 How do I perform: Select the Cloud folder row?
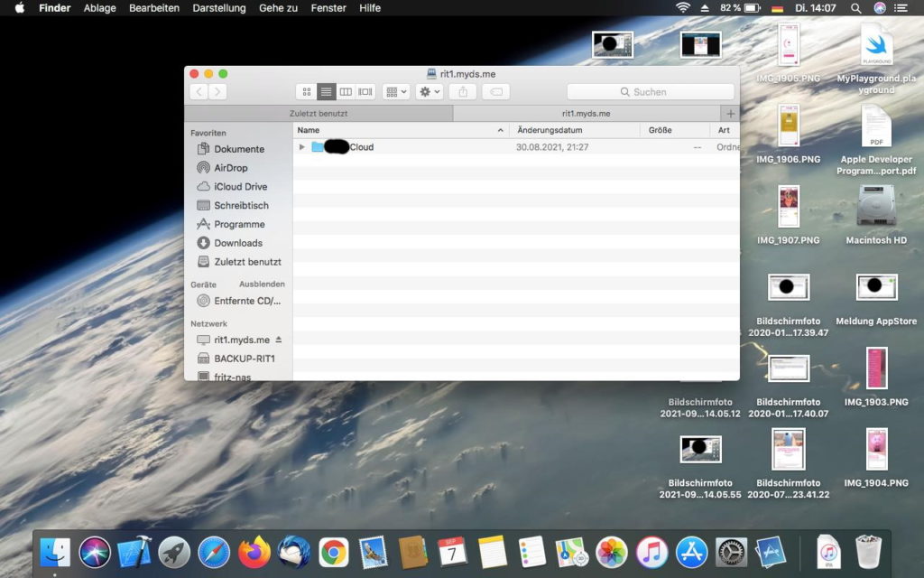(x=516, y=147)
